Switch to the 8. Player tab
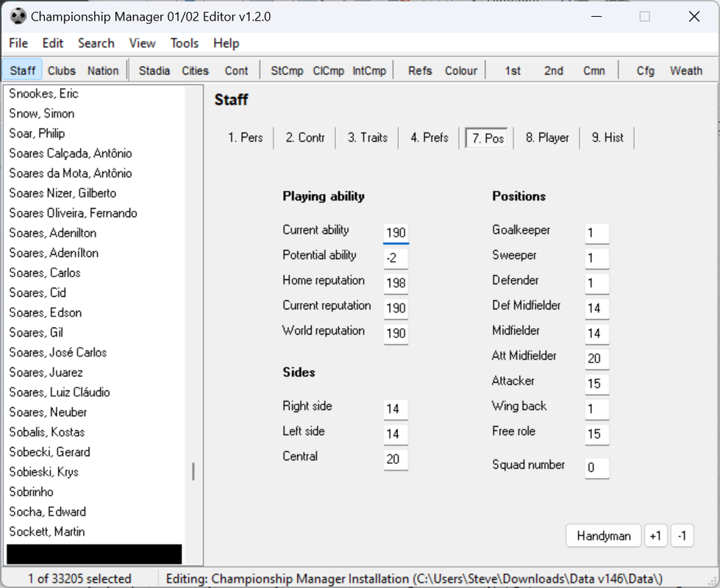This screenshot has width=720, height=588. 547,137
